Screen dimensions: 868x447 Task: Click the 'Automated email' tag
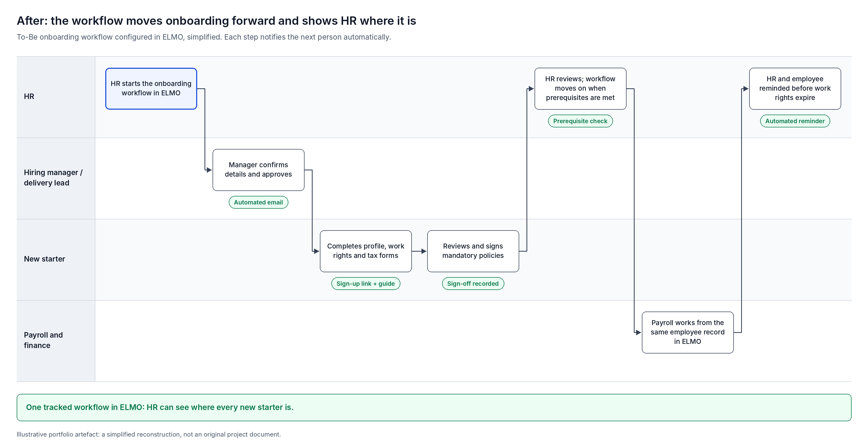258,202
